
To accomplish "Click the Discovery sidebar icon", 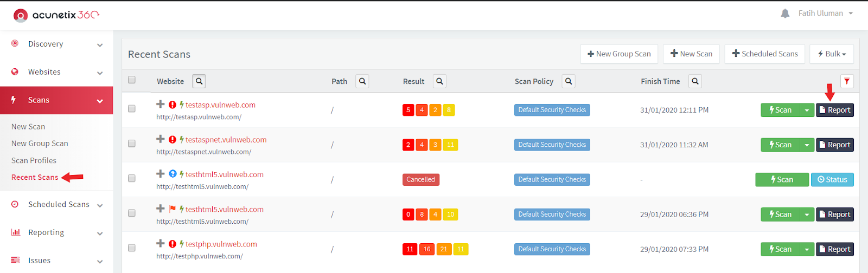I will click(15, 43).
